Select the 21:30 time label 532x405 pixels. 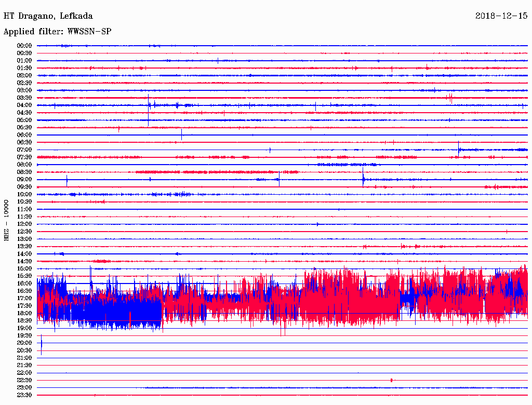tap(24, 365)
